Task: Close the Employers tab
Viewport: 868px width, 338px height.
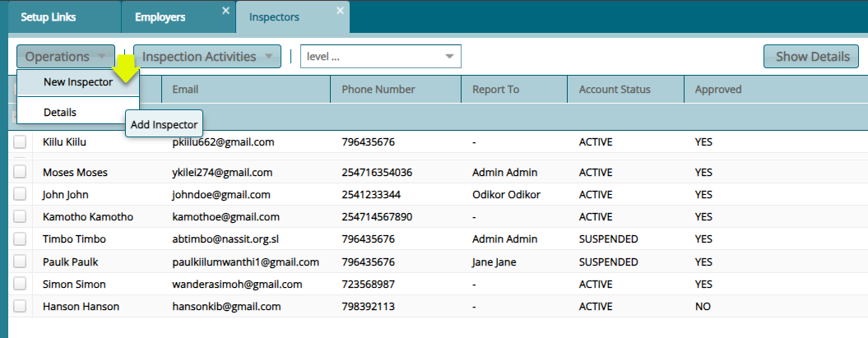Action: coord(225,11)
